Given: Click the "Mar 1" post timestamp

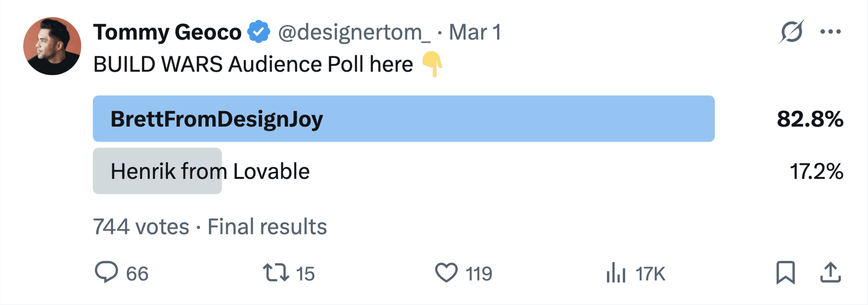Looking at the screenshot, I should (x=475, y=32).
